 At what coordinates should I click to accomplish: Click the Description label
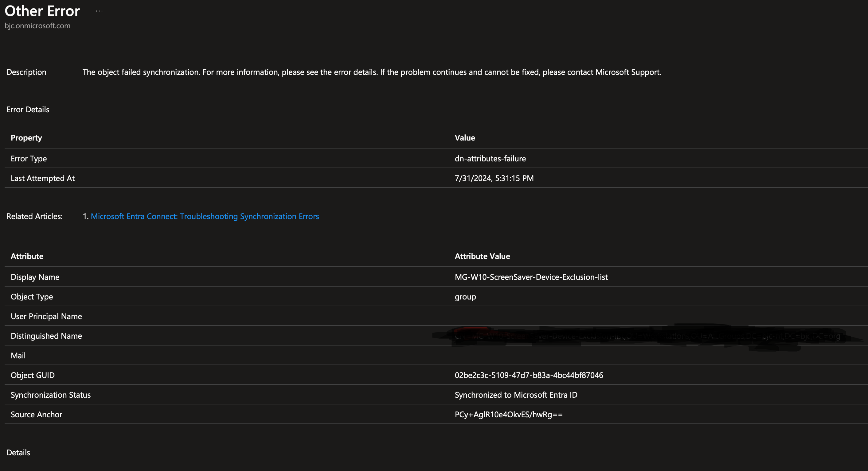pyautogui.click(x=26, y=72)
